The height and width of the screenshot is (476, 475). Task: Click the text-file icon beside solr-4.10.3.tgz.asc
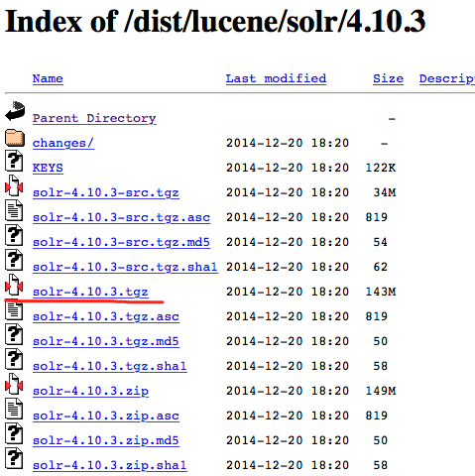tap(14, 309)
